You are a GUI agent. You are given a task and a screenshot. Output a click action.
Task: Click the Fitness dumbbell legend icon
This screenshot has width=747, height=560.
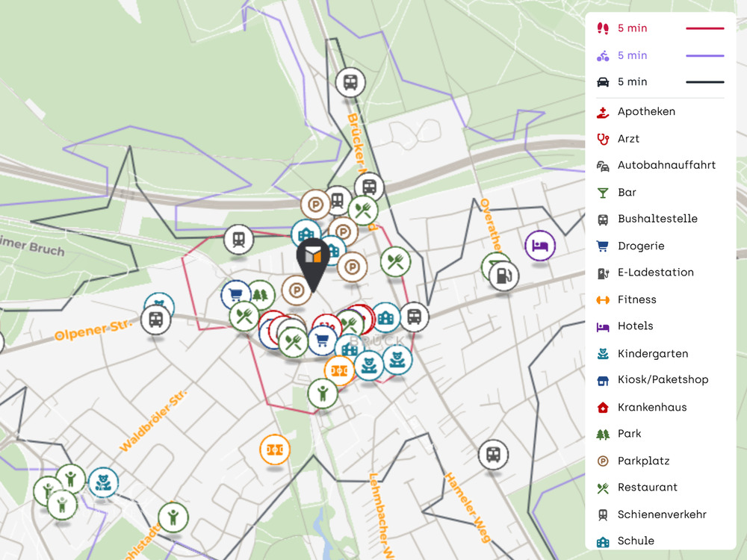(x=603, y=299)
